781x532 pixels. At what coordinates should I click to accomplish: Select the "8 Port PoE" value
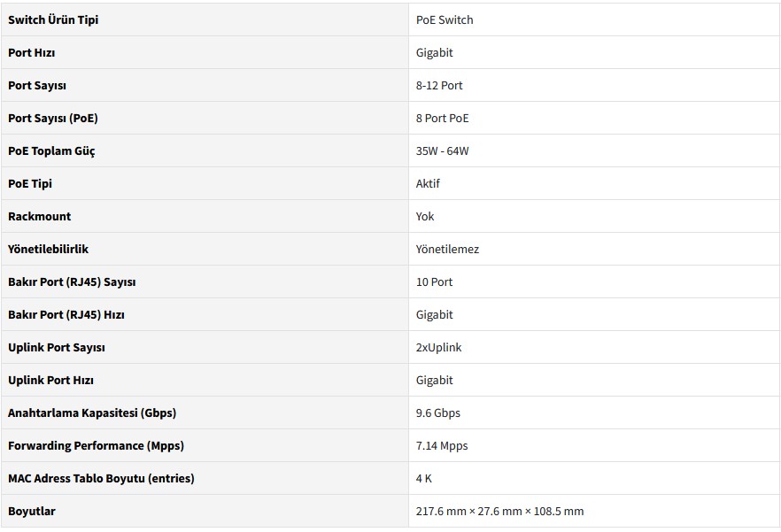pos(443,118)
